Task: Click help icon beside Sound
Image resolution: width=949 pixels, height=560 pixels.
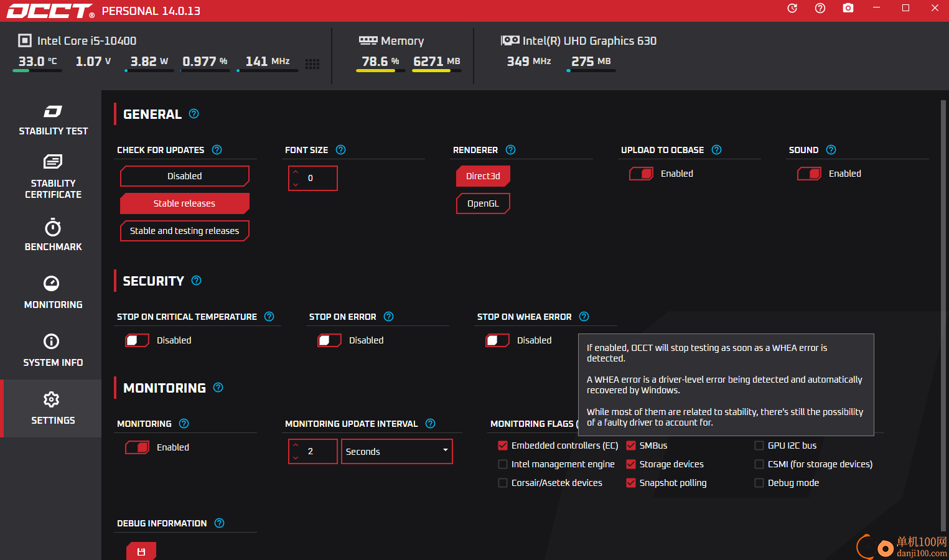Action: tap(831, 149)
